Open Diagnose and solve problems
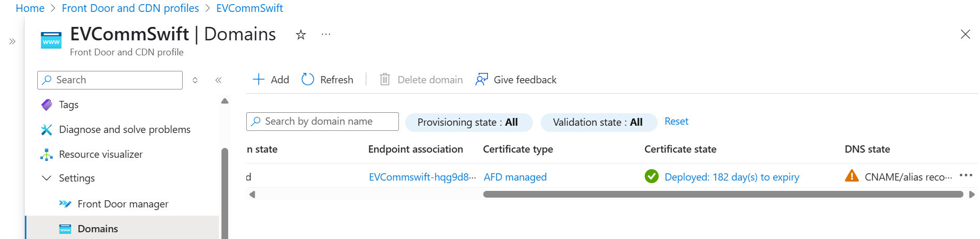980x239 pixels. point(124,129)
